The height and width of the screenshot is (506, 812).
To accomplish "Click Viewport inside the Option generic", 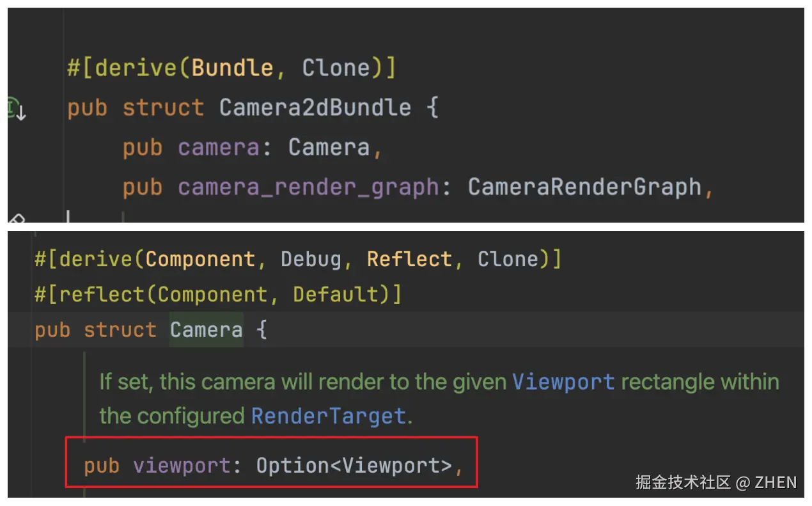I will pyautogui.click(x=391, y=466).
